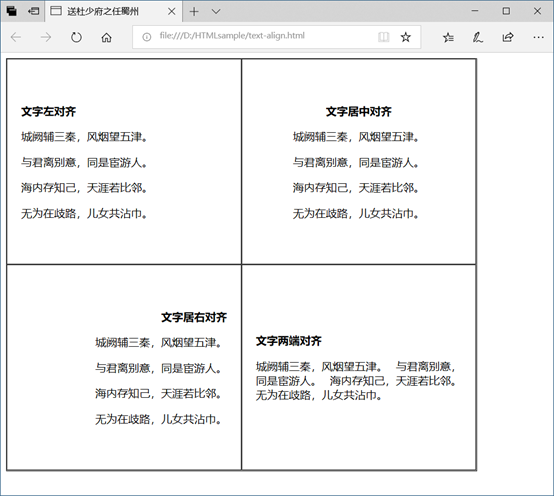Open the reading view book icon
This screenshot has width=554, height=496.
[x=384, y=37]
